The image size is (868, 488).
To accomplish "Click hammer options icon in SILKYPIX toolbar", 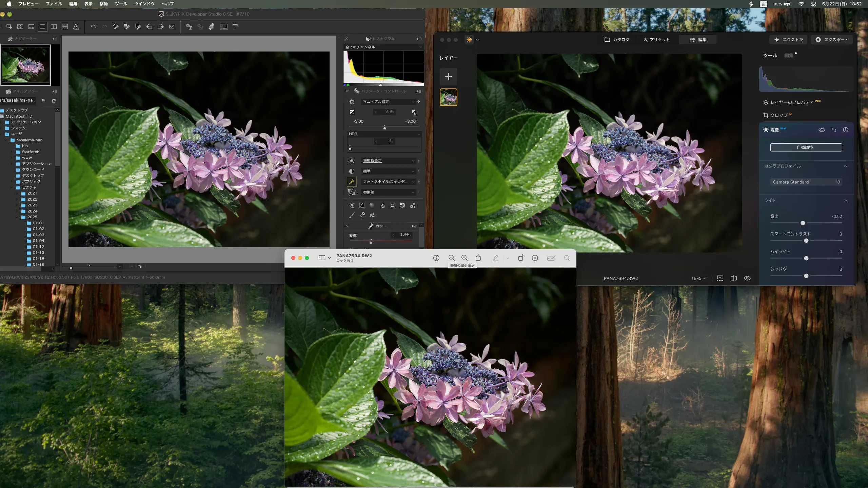I will pos(235,26).
